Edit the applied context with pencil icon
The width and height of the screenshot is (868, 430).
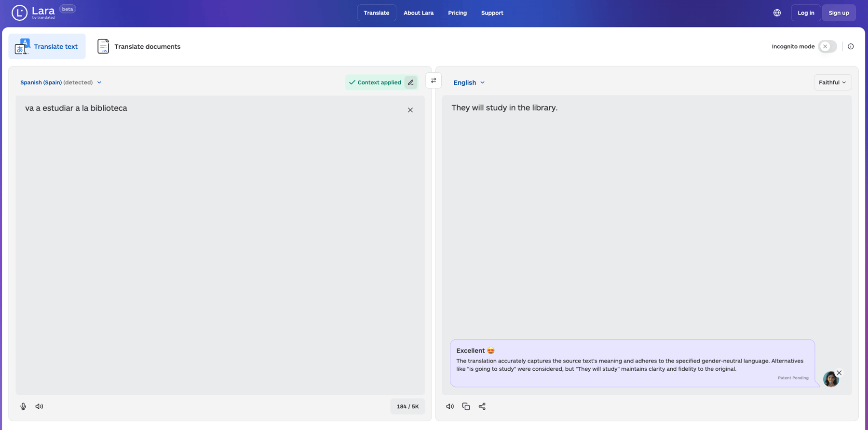coord(411,82)
